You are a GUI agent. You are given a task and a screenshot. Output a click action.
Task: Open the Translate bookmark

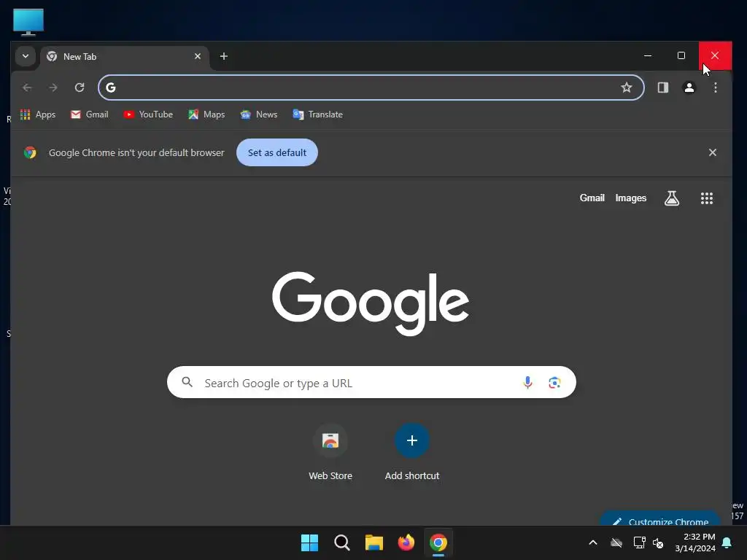(318, 114)
